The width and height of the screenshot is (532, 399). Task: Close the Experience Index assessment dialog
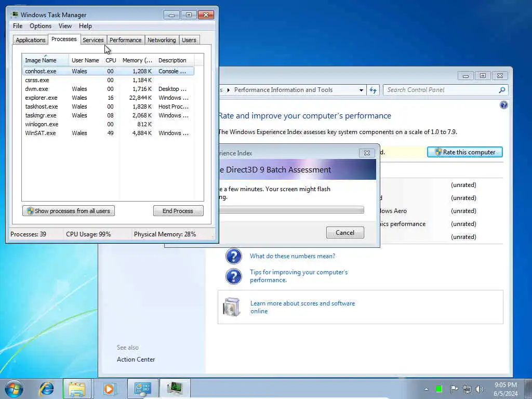(x=367, y=153)
